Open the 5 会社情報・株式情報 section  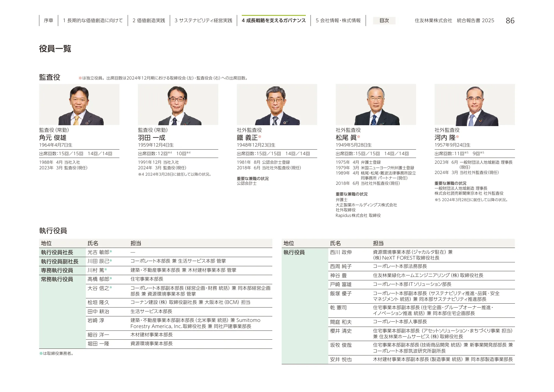pos(338,20)
